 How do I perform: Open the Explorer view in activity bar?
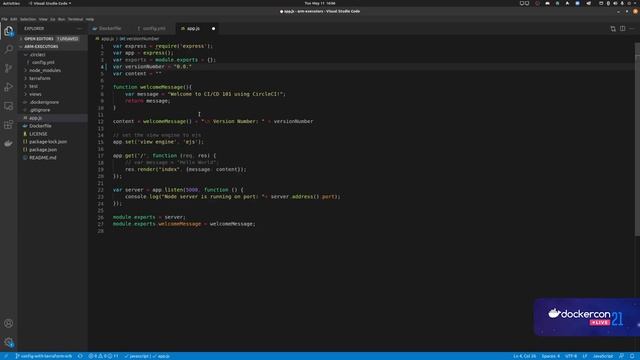(x=9, y=31)
